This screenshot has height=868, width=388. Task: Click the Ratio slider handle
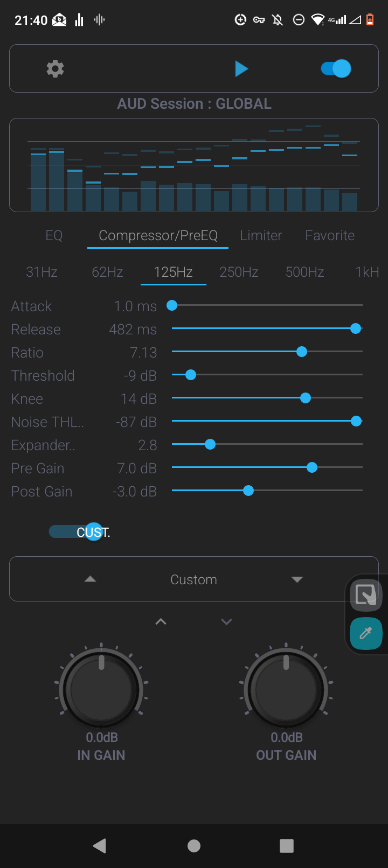[302, 352]
